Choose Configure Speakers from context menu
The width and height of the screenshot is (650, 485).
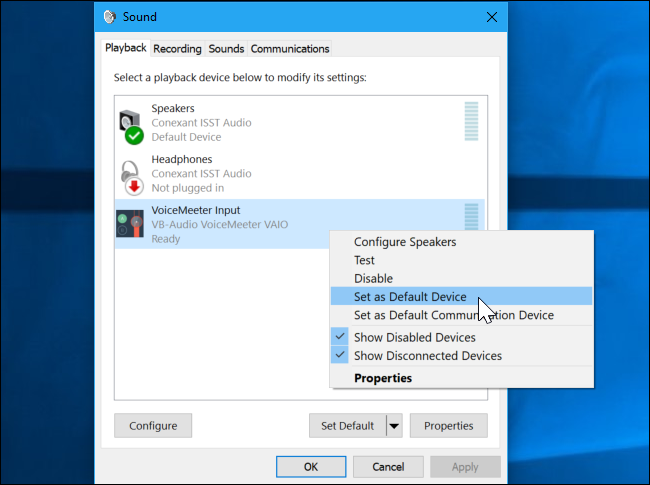462,242
